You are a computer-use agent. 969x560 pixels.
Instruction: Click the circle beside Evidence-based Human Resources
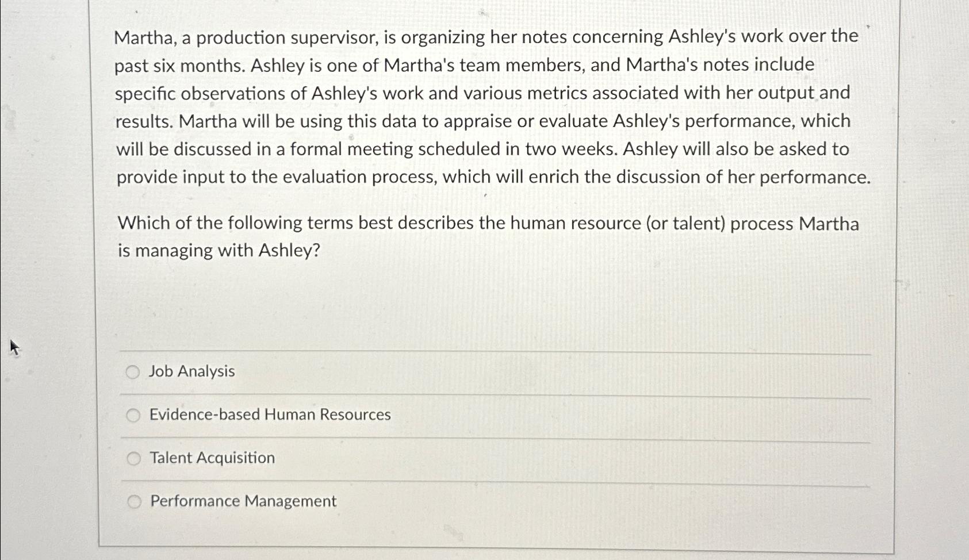pos(134,415)
